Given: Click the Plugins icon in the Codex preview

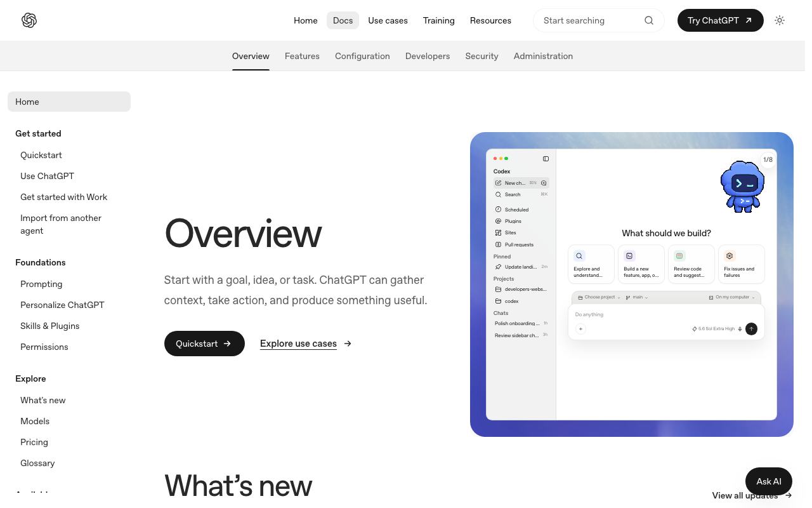Looking at the screenshot, I should click(x=498, y=221).
